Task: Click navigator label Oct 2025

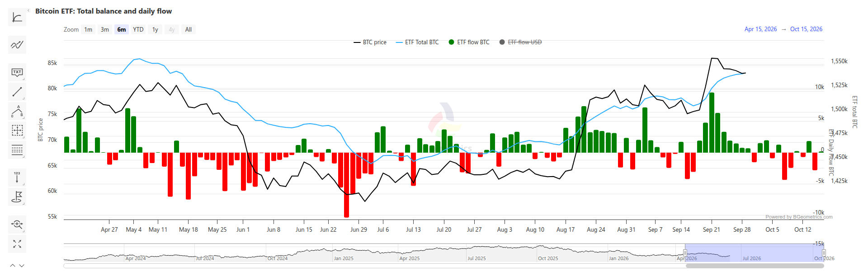Action: pos(548,258)
